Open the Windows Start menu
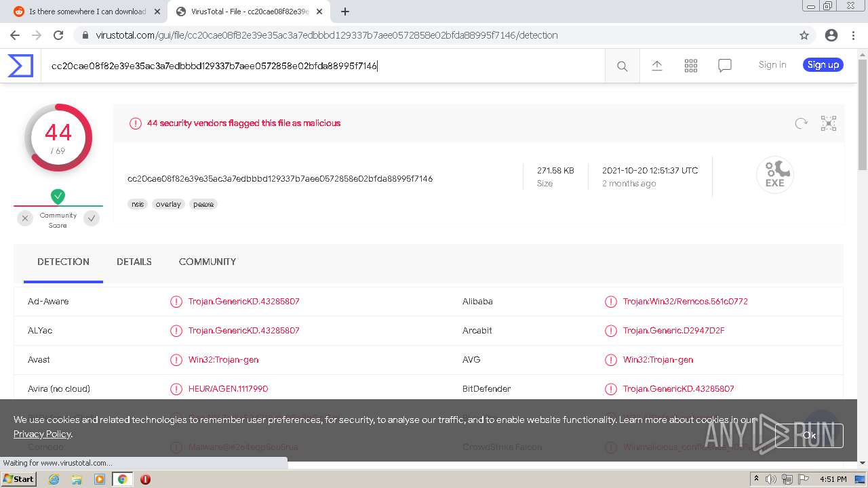This screenshot has width=868, height=488. 19,479
